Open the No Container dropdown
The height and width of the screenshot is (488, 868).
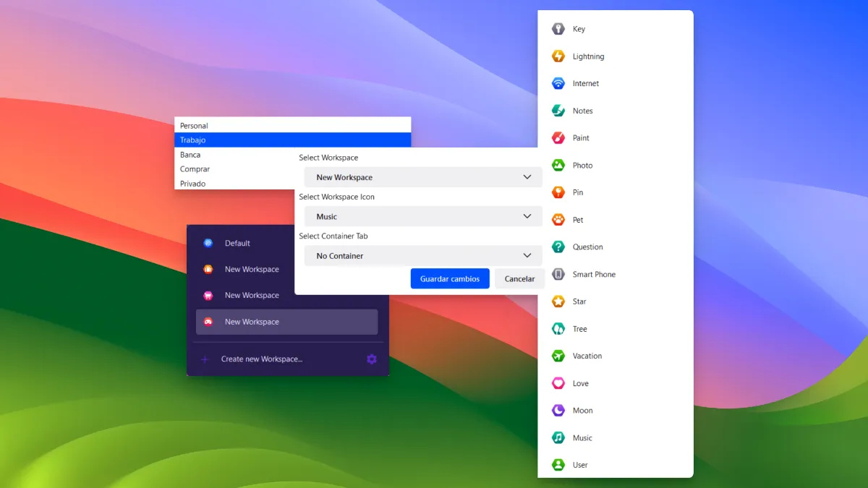pos(423,256)
